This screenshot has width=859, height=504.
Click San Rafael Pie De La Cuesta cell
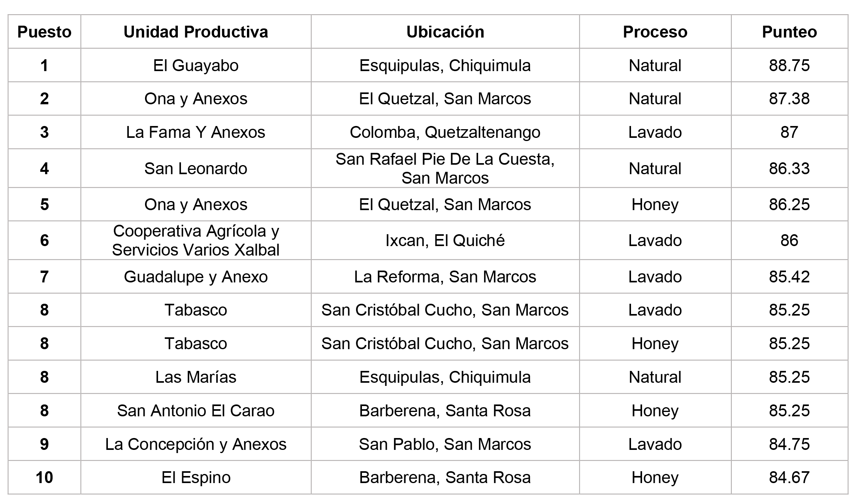click(445, 168)
